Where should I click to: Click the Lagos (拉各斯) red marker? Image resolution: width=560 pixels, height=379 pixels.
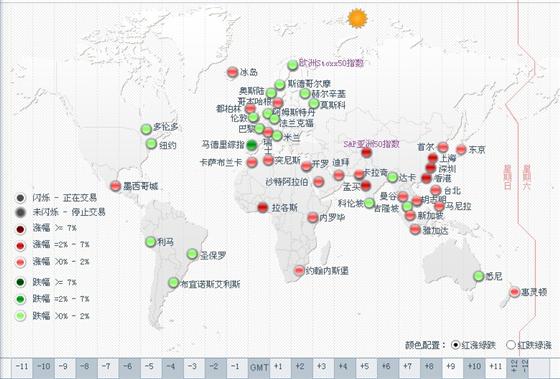pyautogui.click(x=263, y=208)
